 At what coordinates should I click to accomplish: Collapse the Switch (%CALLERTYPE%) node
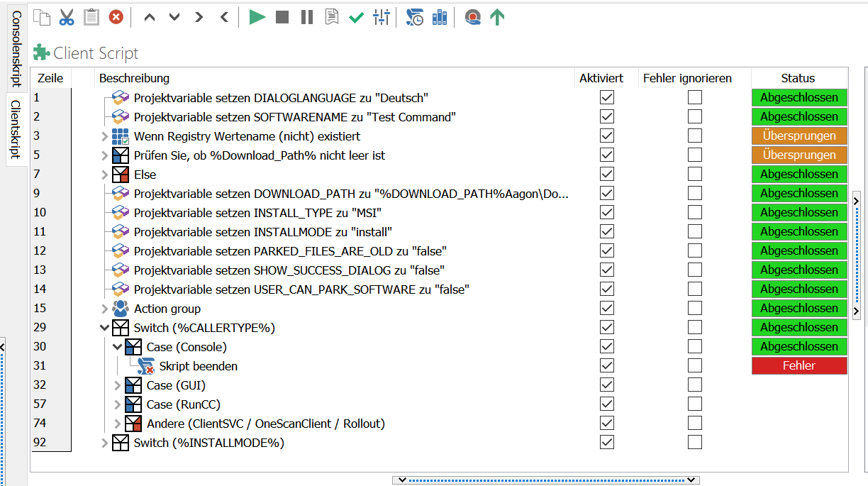click(105, 328)
